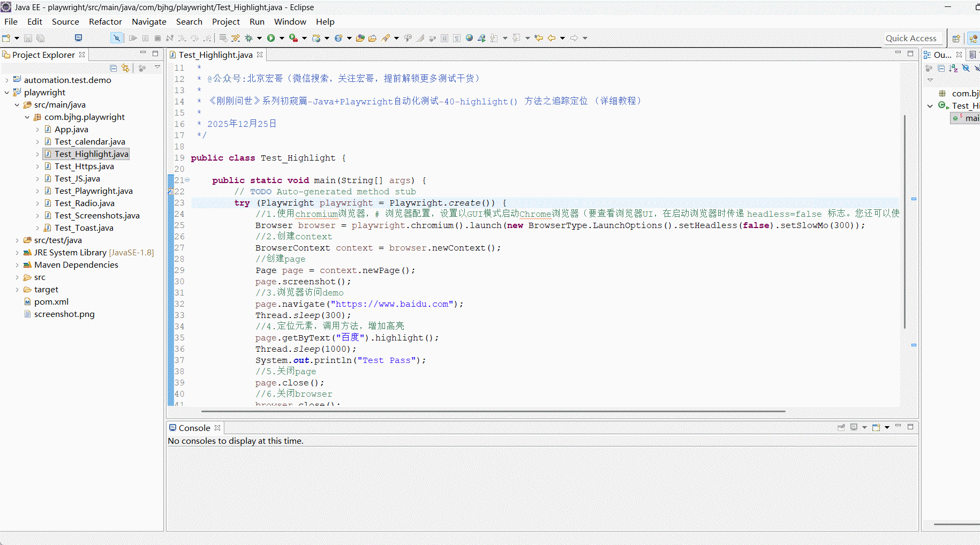Viewport: 980px width, 545px height.
Task: Expand the automation.test.demo project
Action: [x=7, y=80]
